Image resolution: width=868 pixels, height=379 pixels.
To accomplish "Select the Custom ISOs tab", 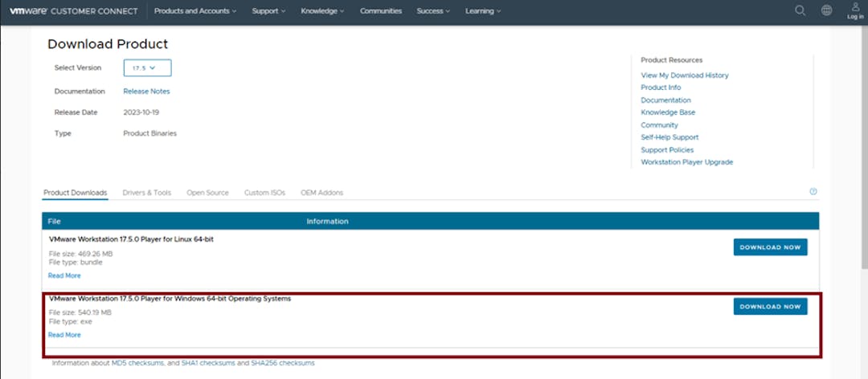I will (x=264, y=193).
